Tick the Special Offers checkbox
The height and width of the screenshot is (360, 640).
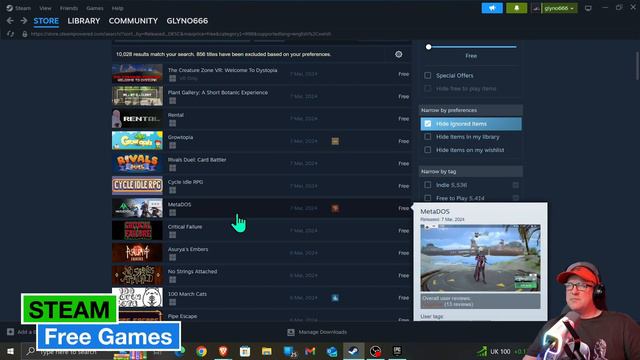tap(427, 76)
